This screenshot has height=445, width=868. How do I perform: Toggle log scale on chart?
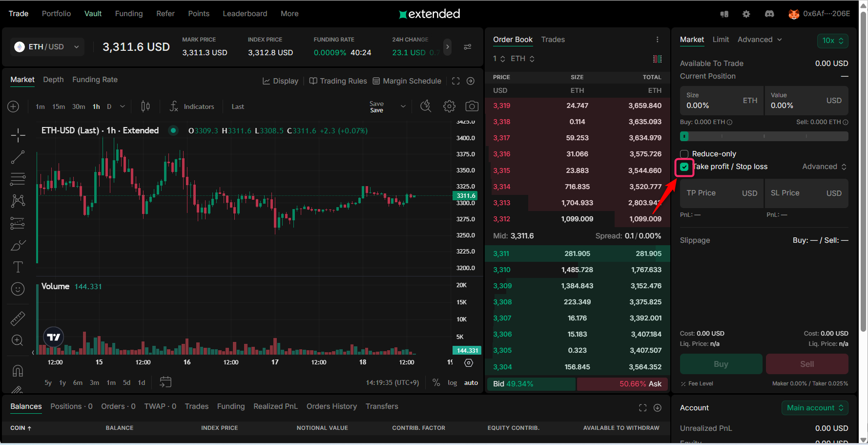(x=452, y=383)
